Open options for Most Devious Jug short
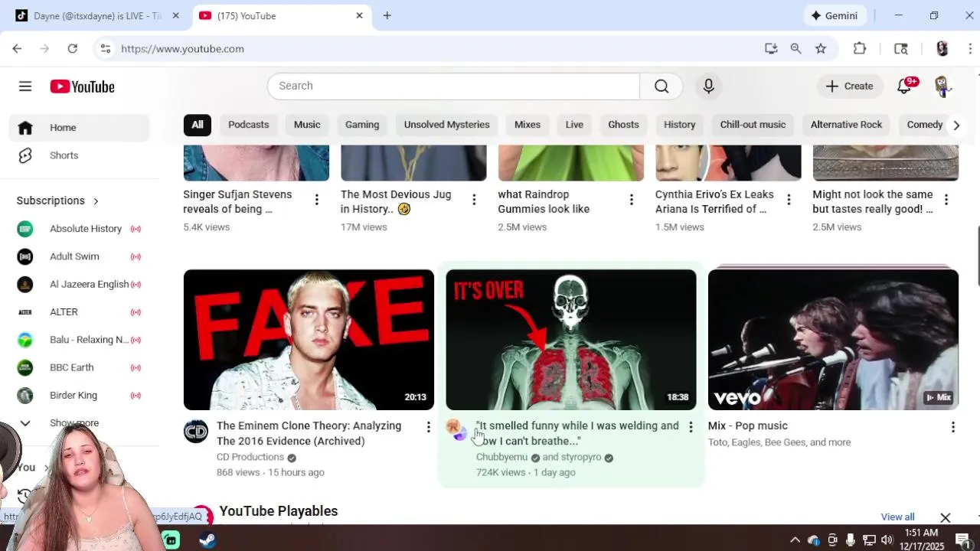 474,200
